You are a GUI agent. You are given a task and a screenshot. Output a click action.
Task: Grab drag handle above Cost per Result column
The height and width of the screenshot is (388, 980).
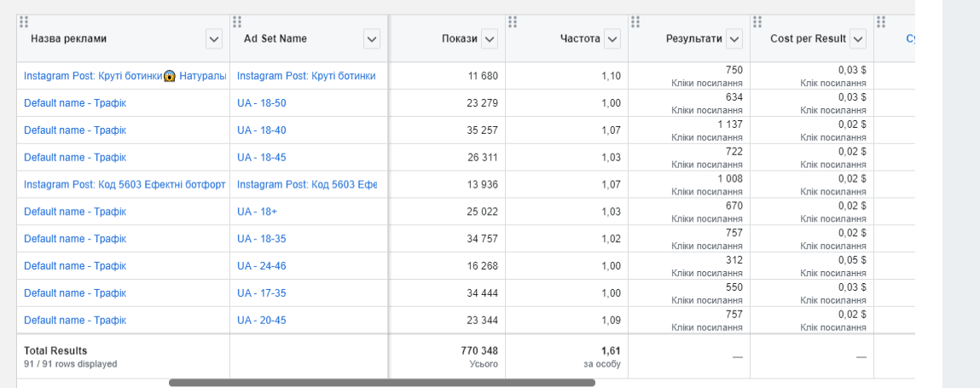click(x=757, y=22)
